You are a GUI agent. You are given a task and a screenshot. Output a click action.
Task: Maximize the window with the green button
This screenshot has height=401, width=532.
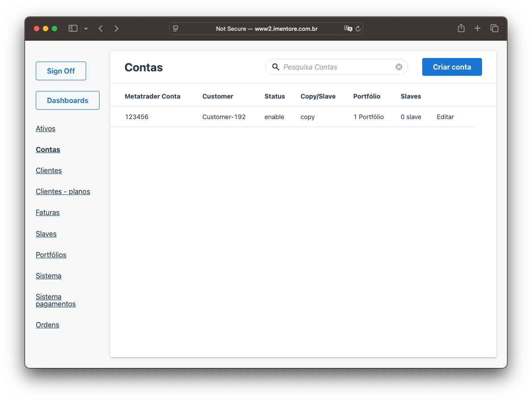point(54,29)
